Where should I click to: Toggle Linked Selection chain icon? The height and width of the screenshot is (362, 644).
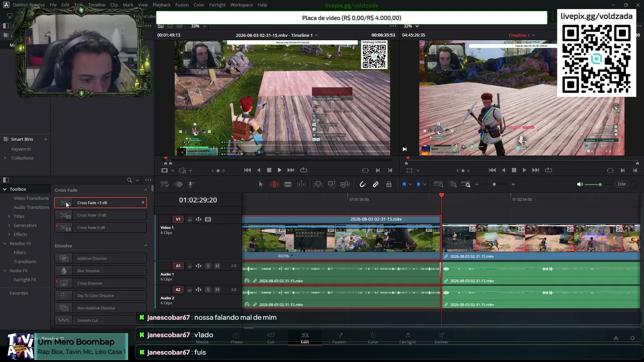point(375,185)
